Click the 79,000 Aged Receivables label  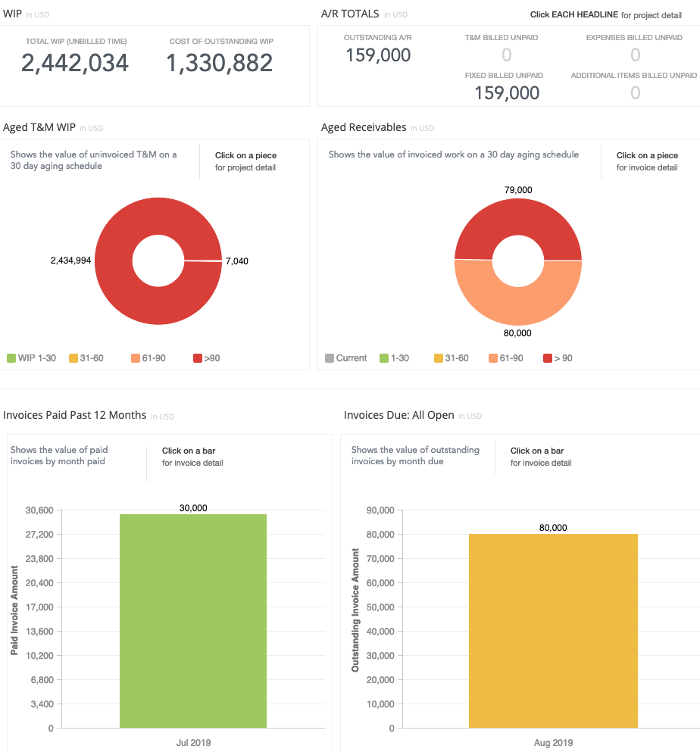[x=518, y=190]
